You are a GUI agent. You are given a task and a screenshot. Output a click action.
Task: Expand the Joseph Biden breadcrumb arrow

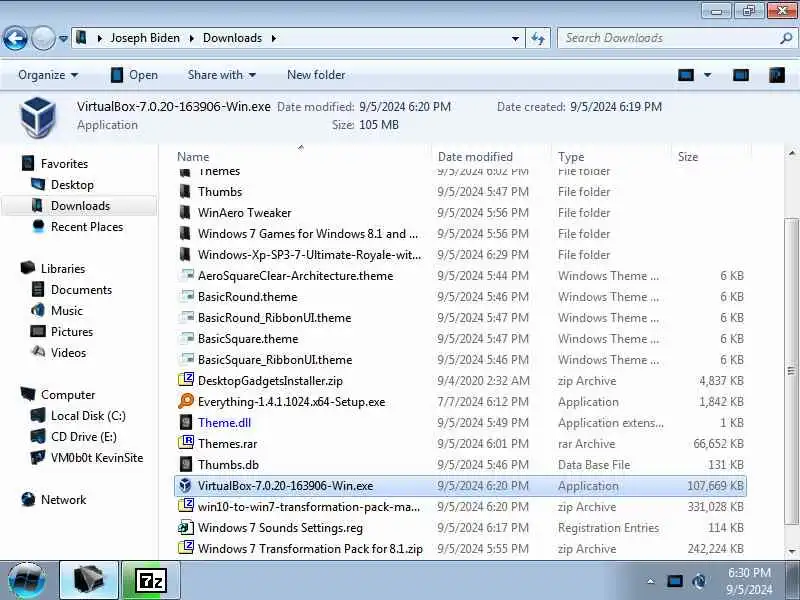coord(192,38)
